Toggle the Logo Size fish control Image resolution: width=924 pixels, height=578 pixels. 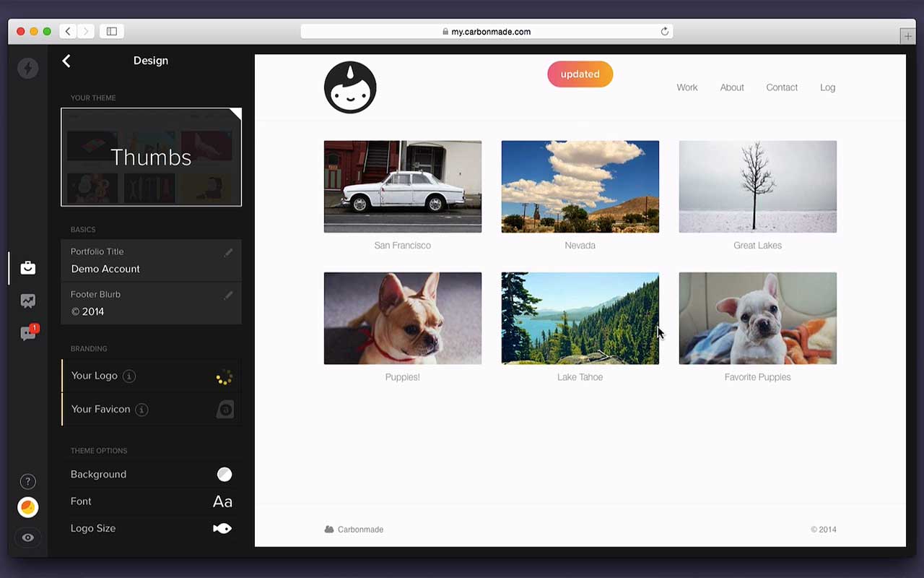click(222, 528)
